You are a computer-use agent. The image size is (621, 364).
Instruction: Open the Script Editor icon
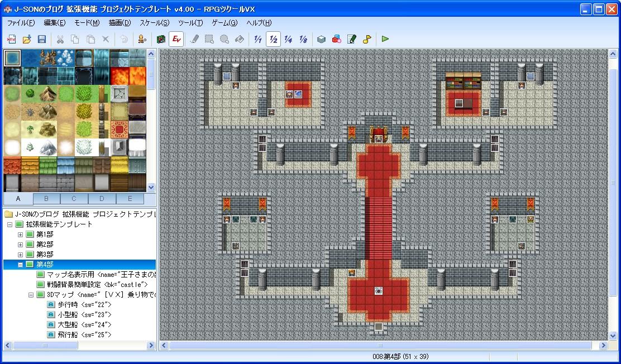point(352,39)
